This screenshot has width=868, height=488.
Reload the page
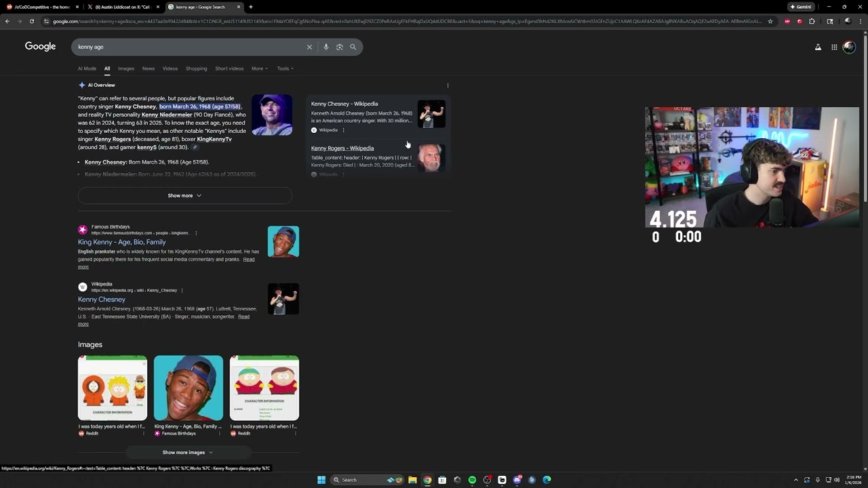[x=31, y=21]
